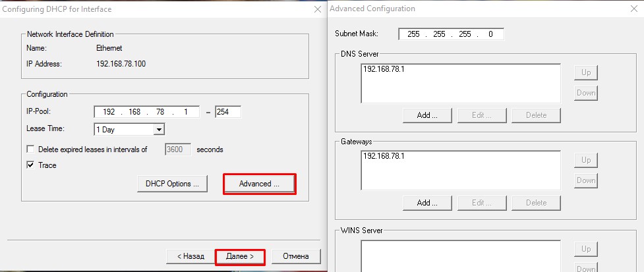Click Down button beside Gateways list
The height and width of the screenshot is (272, 644).
point(586,180)
